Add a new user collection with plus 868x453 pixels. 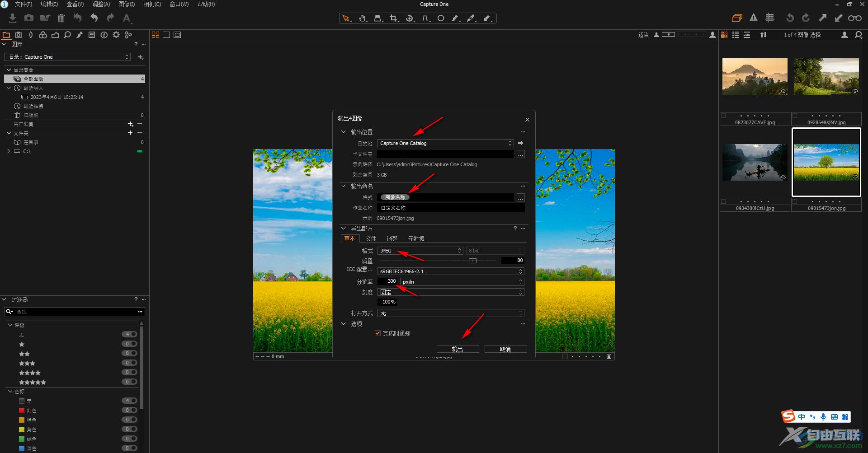[130, 124]
